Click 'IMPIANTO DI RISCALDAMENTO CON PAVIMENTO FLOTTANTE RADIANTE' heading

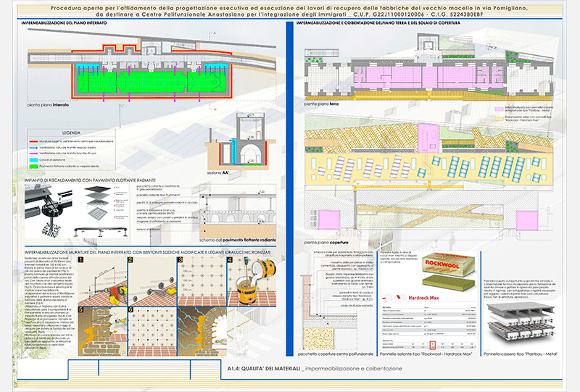point(90,180)
